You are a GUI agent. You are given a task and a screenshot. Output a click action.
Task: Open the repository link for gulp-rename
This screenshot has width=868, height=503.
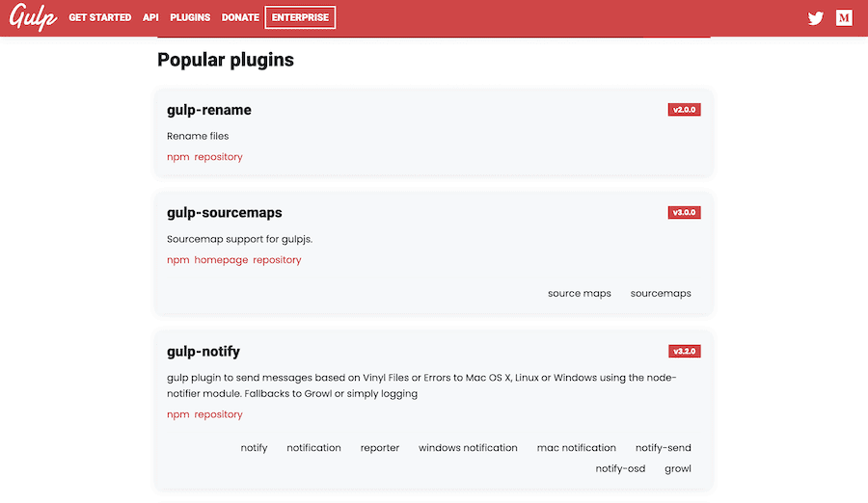pyautogui.click(x=218, y=157)
